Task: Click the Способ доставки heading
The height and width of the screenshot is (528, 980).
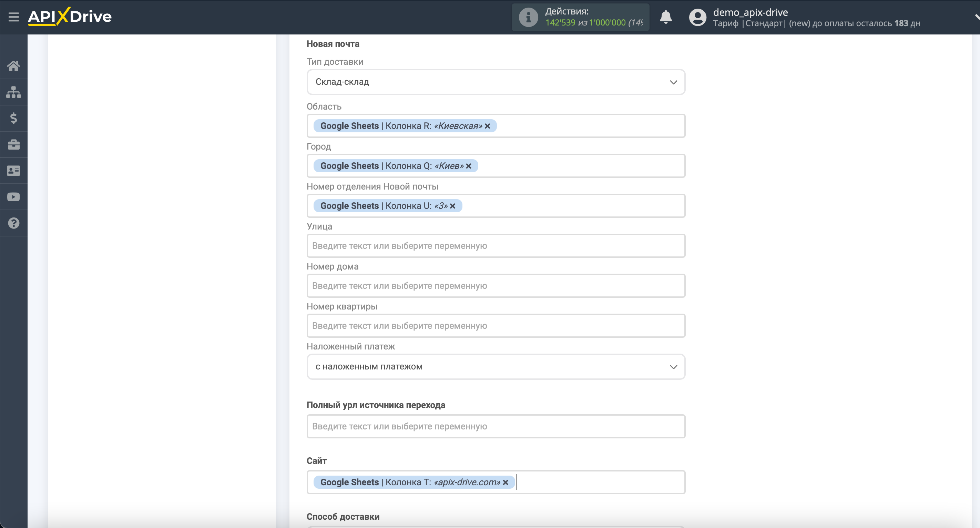Action: click(x=343, y=517)
